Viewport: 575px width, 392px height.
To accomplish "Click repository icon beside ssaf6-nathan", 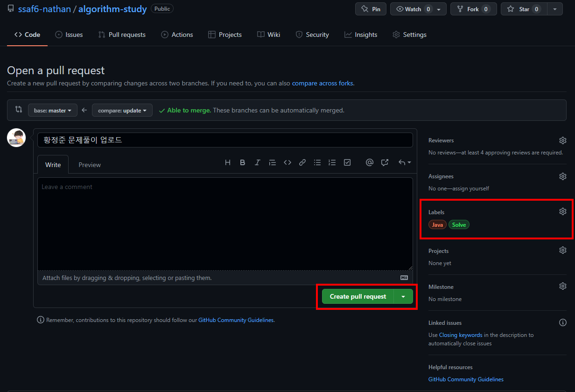I will pyautogui.click(x=11, y=8).
